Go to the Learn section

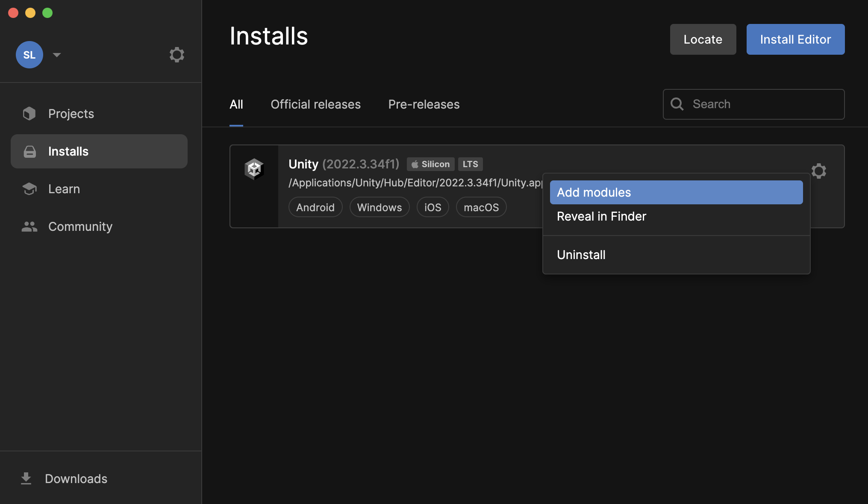pos(64,189)
